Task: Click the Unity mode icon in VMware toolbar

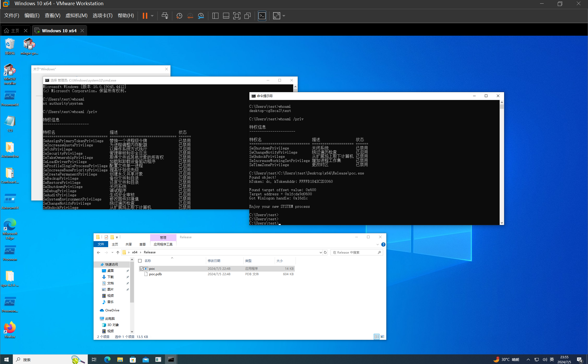Action: tap(247, 16)
